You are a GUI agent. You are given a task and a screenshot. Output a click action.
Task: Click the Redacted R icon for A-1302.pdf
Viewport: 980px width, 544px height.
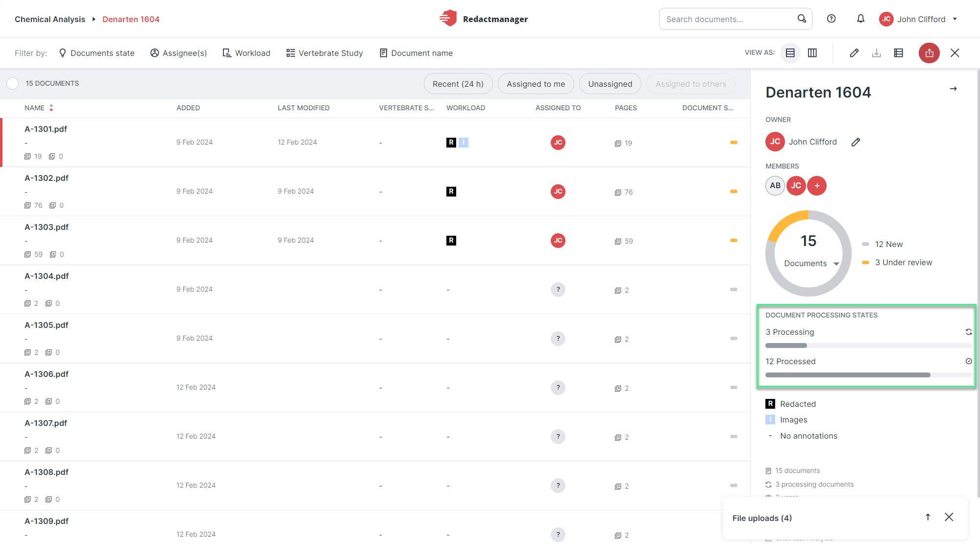(x=451, y=192)
